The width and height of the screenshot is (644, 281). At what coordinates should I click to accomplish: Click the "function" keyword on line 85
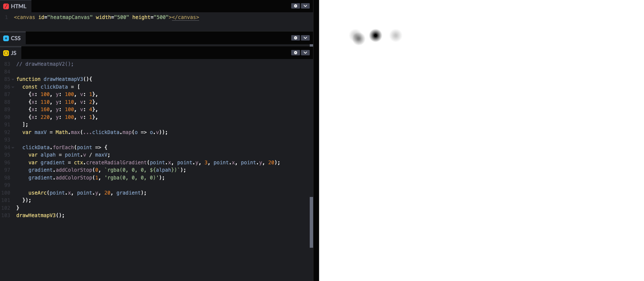pos(28,79)
